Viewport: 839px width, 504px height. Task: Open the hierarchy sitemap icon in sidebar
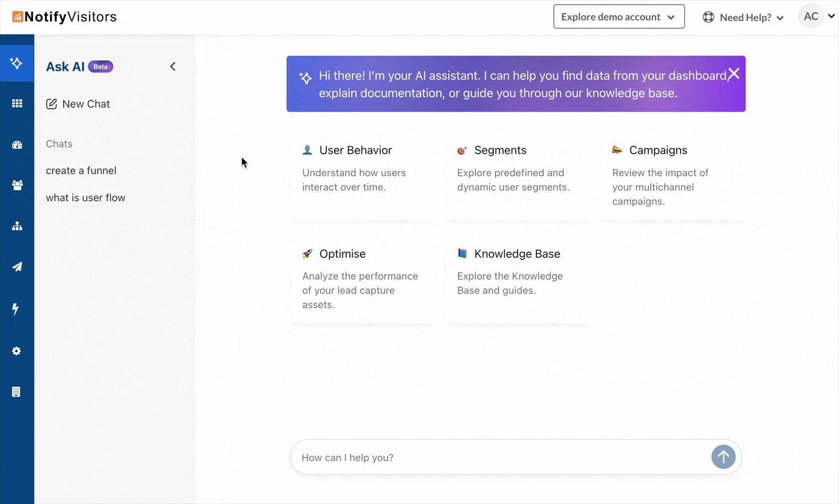click(x=17, y=226)
